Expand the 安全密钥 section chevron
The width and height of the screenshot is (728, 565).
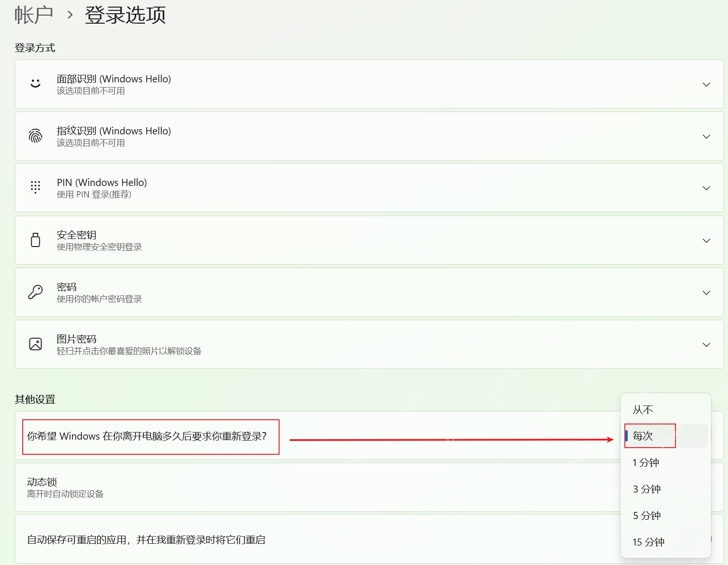706,240
